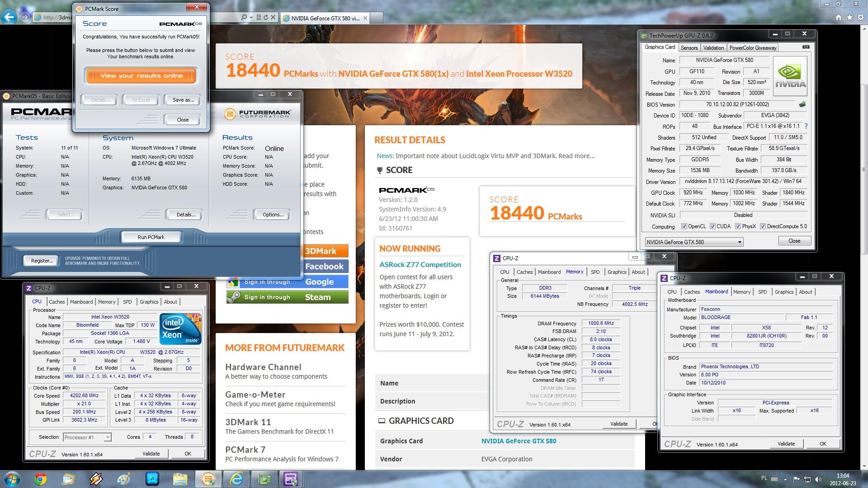Toggle OpenCL checkbox in GPU-Z
Image resolution: width=868 pixels, height=488 pixels.
coord(684,226)
